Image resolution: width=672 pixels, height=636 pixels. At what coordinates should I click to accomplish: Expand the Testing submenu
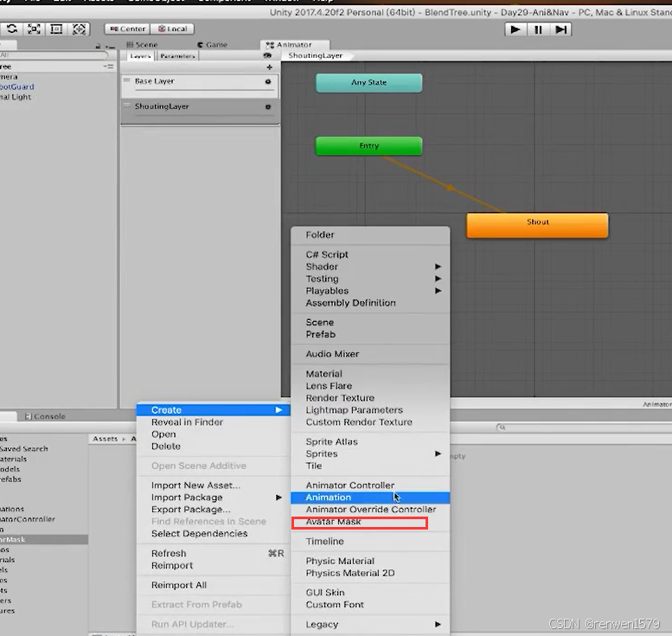pos(370,279)
